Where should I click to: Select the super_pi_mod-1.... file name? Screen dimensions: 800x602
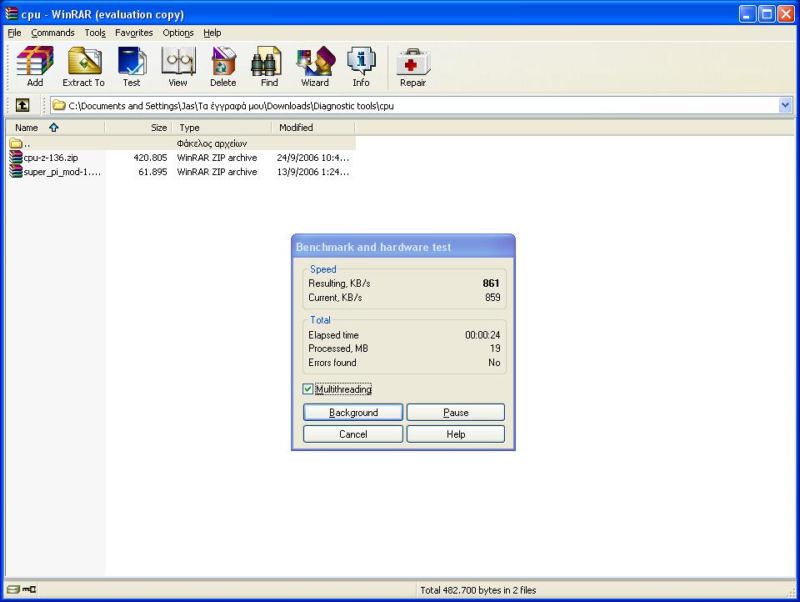[62, 172]
